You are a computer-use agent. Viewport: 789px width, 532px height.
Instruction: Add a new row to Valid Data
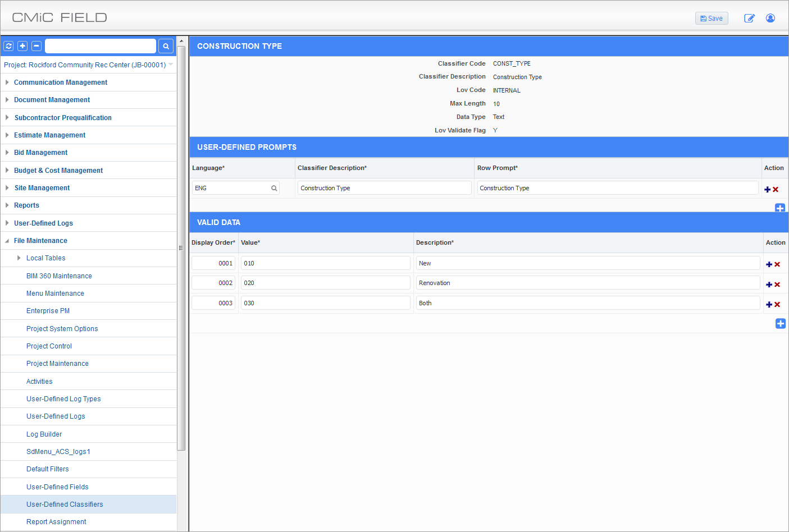point(781,324)
